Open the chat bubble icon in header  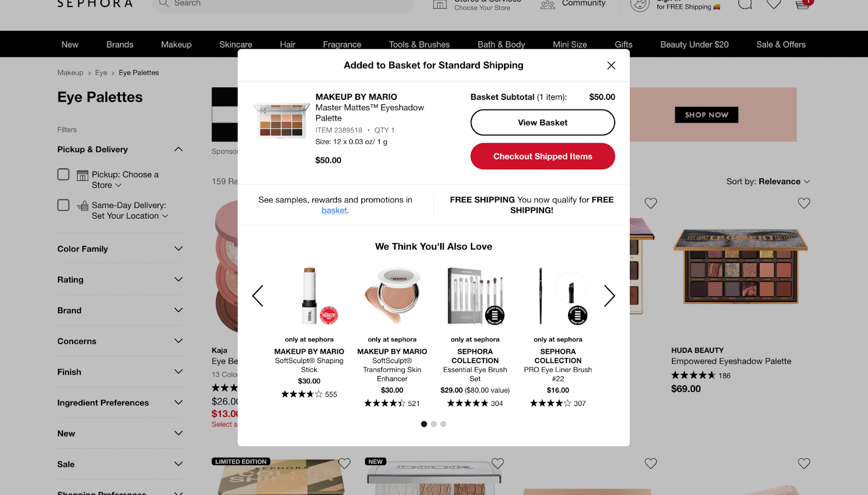745,4
